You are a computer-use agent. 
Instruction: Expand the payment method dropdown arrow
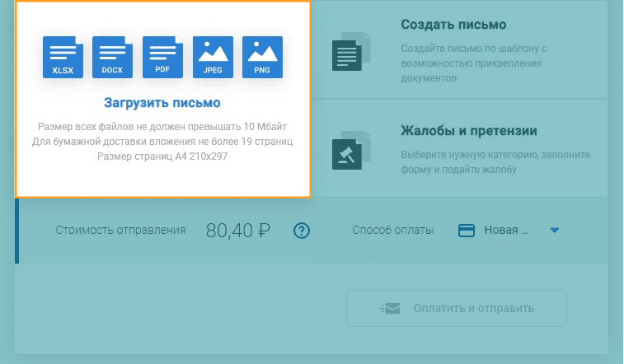555,230
